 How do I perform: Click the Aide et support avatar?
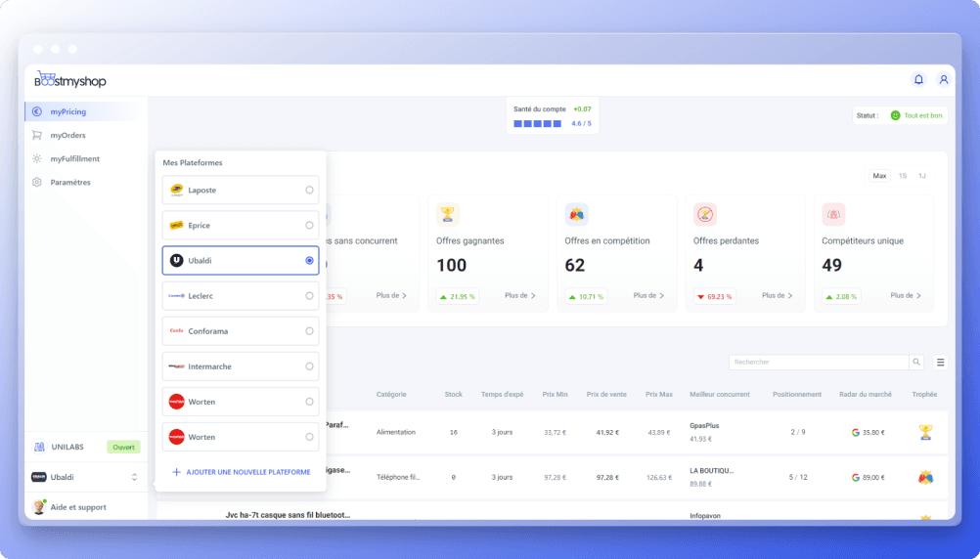(39, 507)
